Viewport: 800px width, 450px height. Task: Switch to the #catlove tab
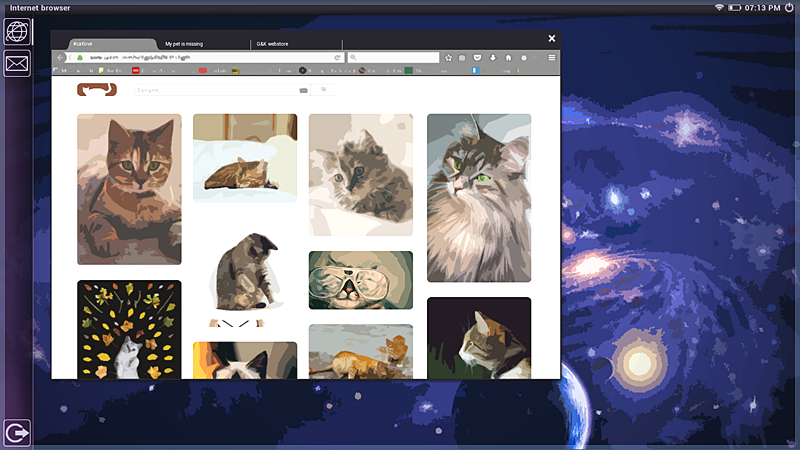click(111, 44)
